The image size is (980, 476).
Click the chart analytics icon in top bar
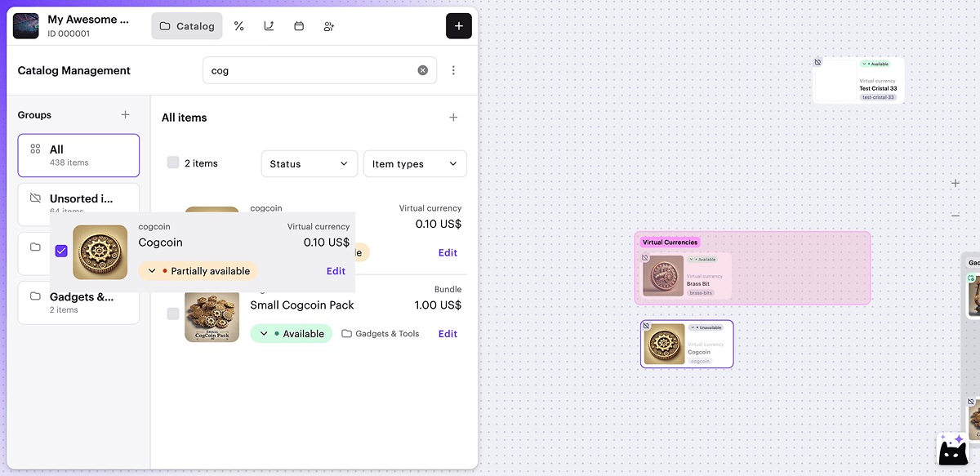[x=269, y=26]
